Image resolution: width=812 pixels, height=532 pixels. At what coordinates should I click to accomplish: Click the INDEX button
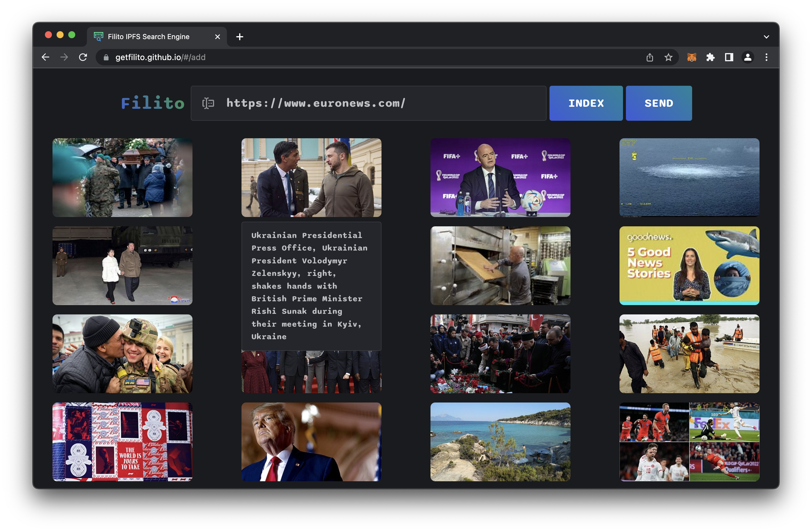tap(586, 103)
